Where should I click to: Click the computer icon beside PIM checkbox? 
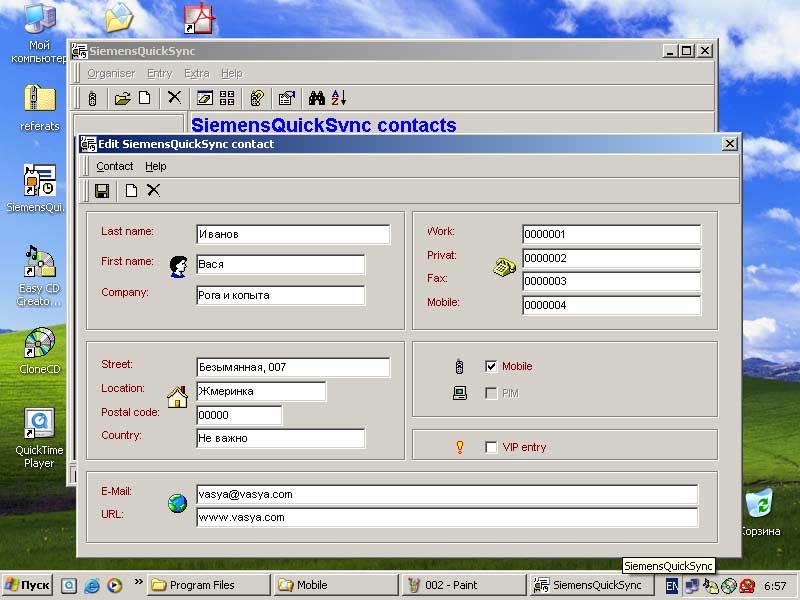pos(460,393)
